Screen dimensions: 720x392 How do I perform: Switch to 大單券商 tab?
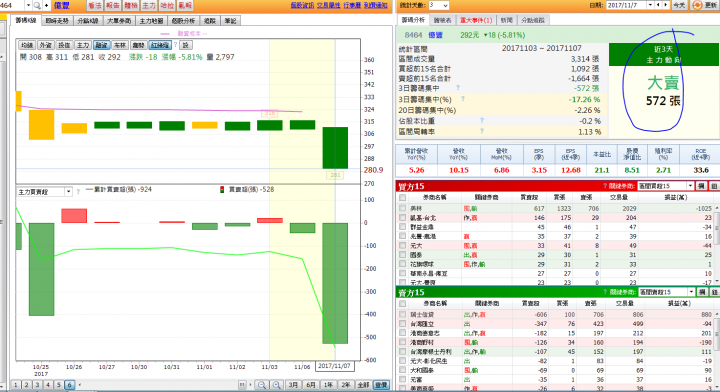point(119,21)
